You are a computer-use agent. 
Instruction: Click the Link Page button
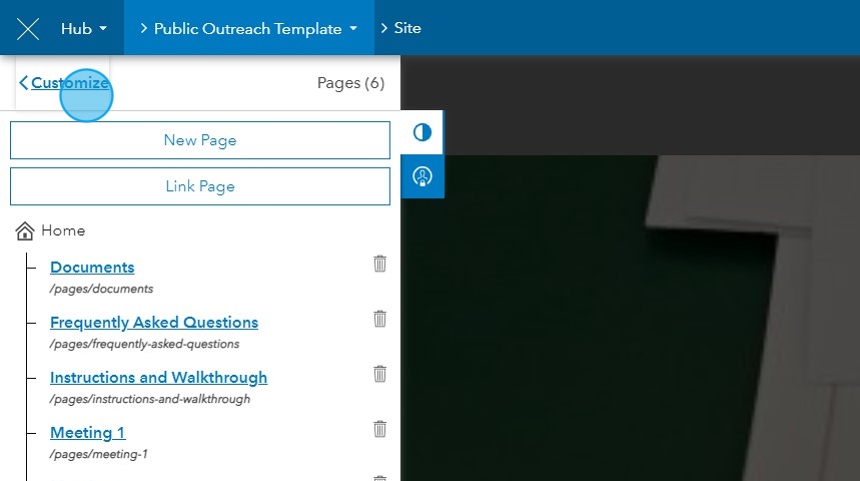point(200,186)
